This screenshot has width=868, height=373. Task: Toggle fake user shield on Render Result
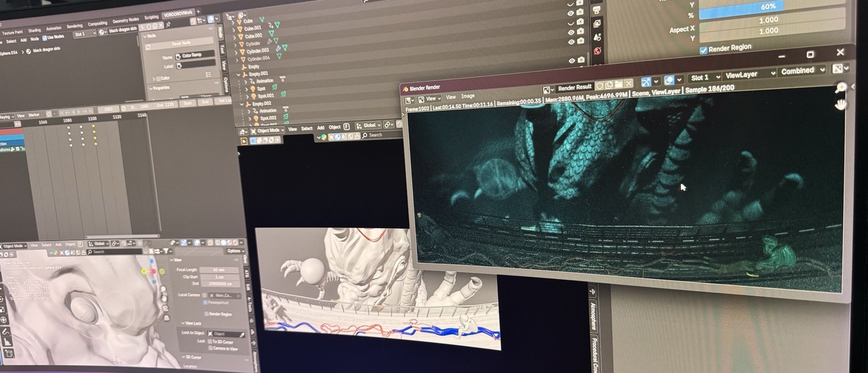[x=600, y=85]
